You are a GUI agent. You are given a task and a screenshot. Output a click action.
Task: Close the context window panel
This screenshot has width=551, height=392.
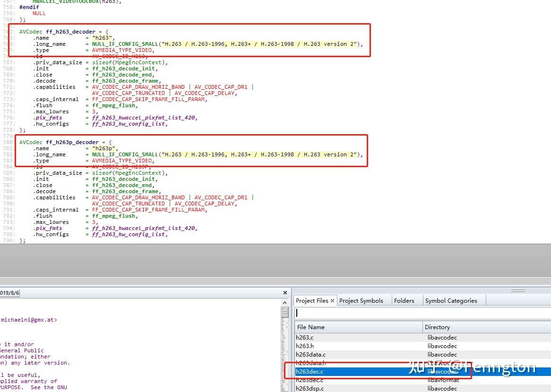pyautogui.click(x=285, y=293)
